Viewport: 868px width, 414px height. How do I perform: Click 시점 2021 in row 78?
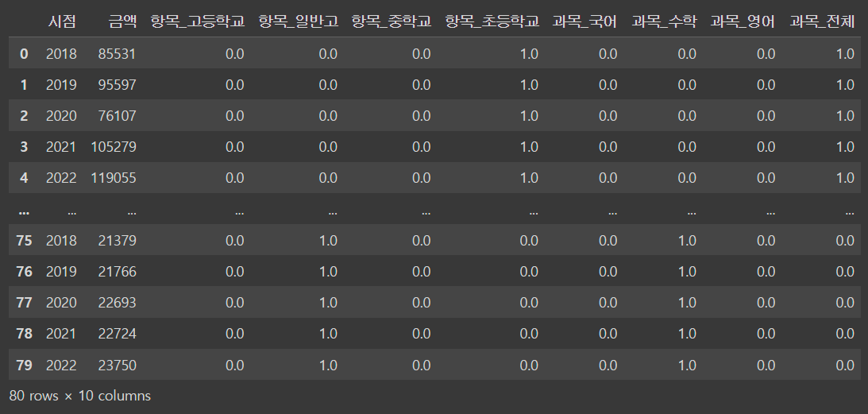(x=61, y=334)
